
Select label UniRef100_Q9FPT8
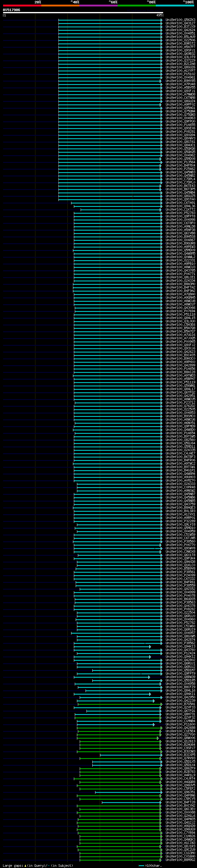(180, 216)
